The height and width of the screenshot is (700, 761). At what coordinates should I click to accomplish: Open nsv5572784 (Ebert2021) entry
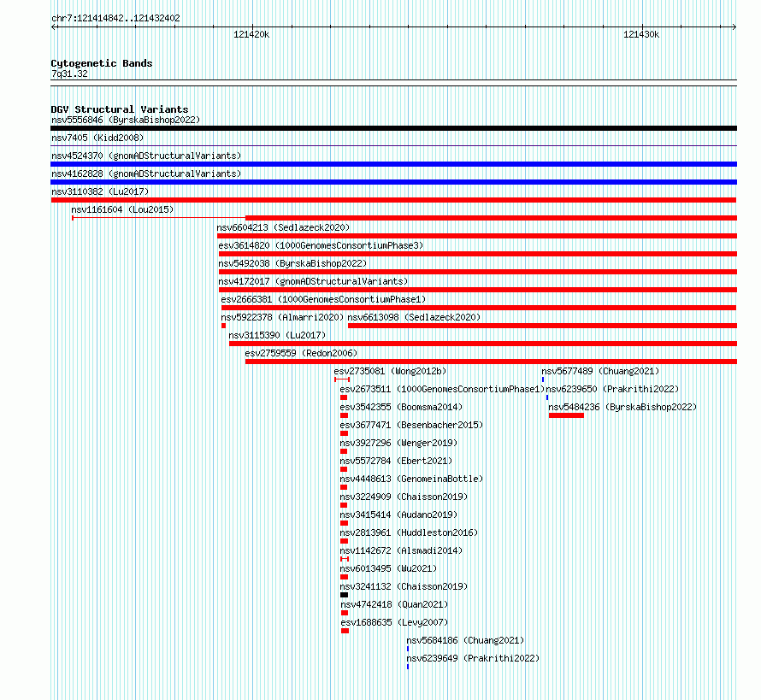[396, 461]
